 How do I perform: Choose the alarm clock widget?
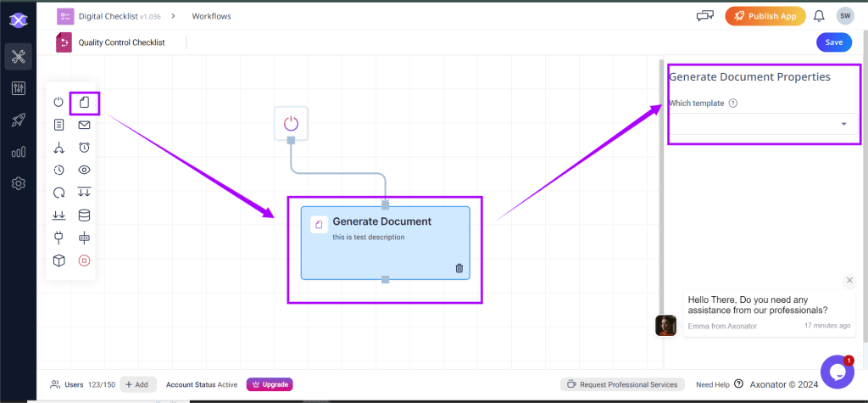click(84, 148)
